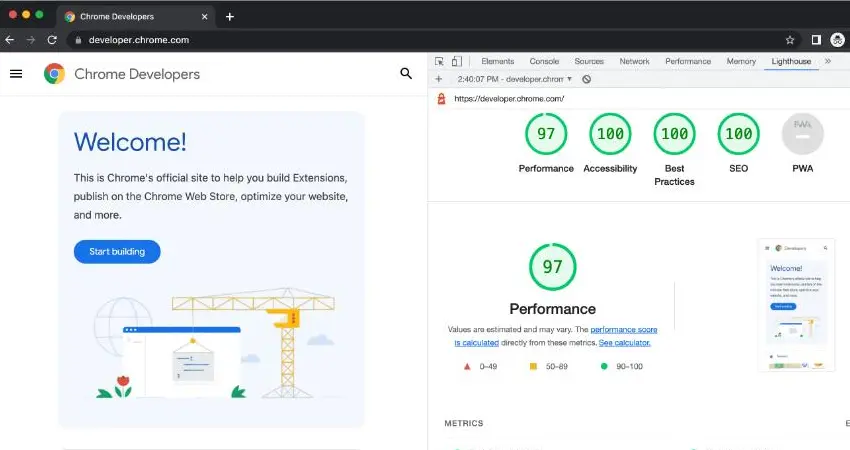Go back with the browser back arrow
The width and height of the screenshot is (850, 450).
click(x=10, y=40)
